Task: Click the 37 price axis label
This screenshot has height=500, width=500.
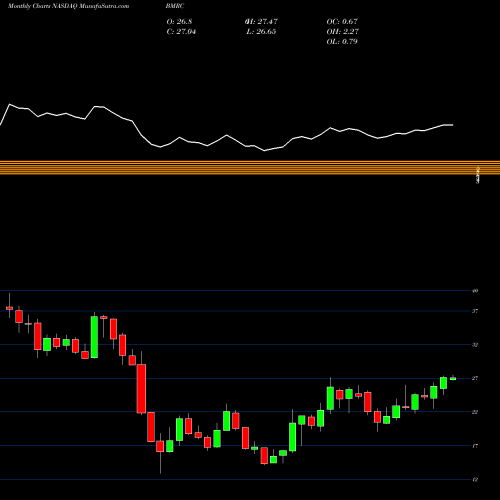Action: pyautogui.click(x=475, y=311)
